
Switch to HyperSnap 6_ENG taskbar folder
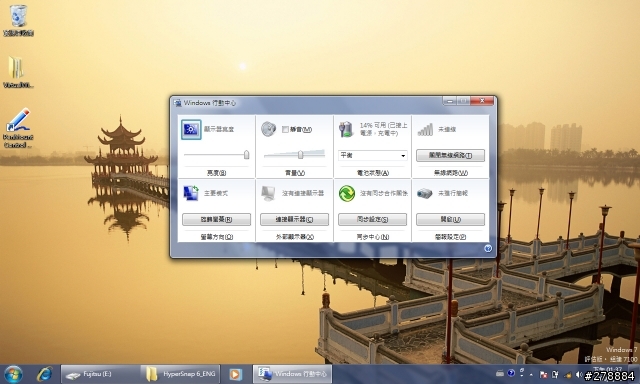[x=180, y=374]
